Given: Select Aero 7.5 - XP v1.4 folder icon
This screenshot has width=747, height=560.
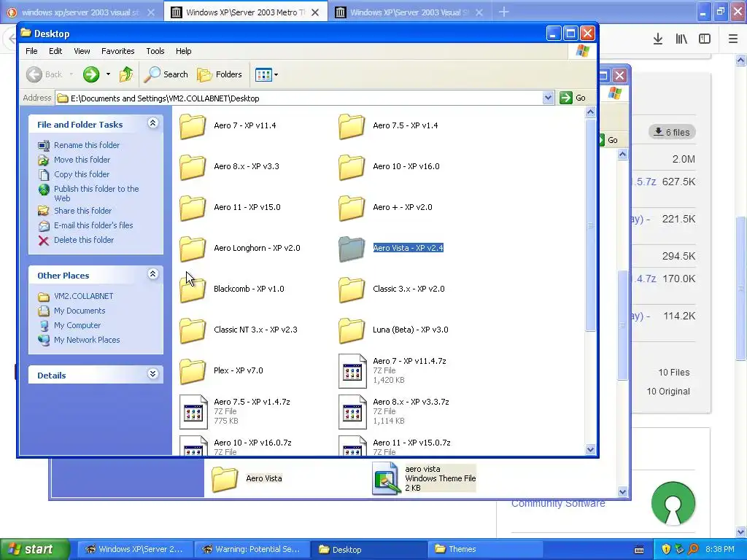Looking at the screenshot, I should (352, 126).
